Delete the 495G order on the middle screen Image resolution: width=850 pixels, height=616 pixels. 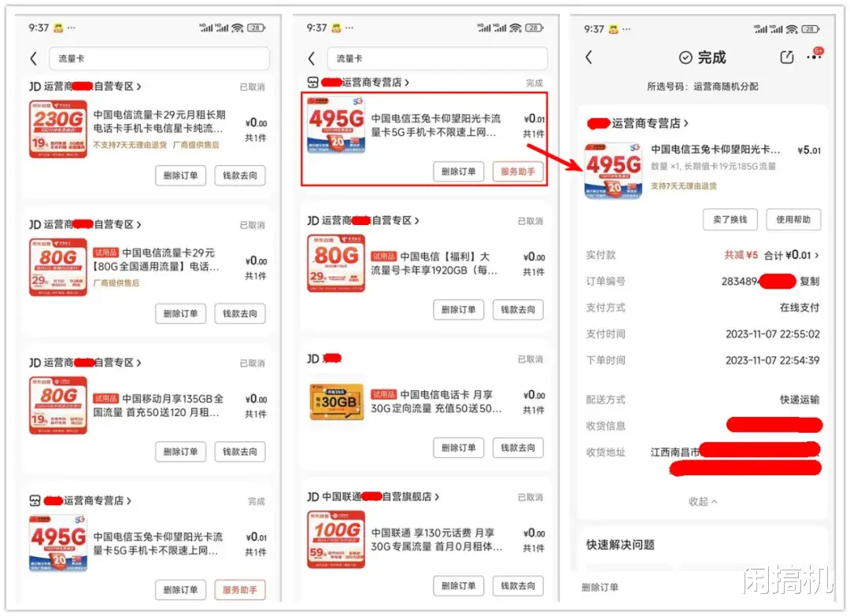pos(459,172)
